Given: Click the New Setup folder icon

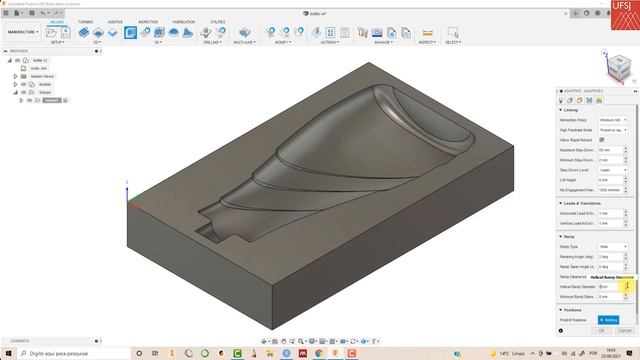Looking at the screenshot, I should tap(52, 32).
